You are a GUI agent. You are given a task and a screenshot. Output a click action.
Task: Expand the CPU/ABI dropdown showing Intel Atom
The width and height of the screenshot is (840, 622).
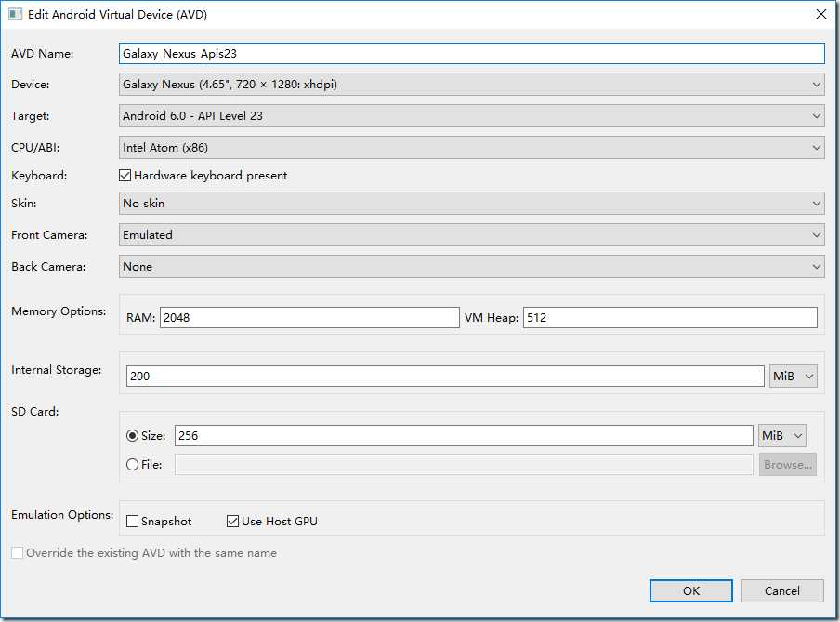(x=471, y=148)
